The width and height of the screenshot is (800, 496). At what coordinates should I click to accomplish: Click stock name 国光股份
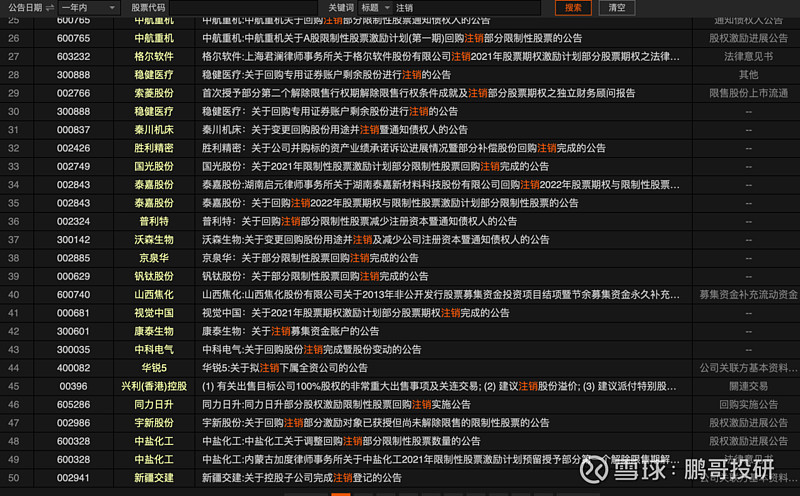click(154, 167)
